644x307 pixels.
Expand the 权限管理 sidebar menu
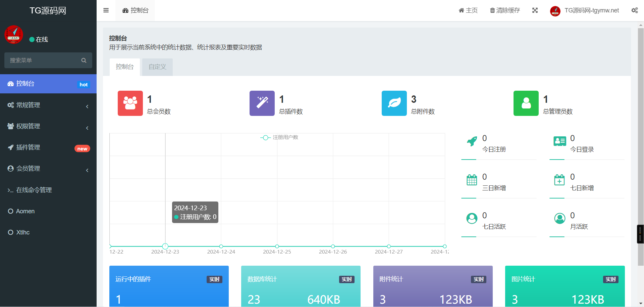point(48,126)
